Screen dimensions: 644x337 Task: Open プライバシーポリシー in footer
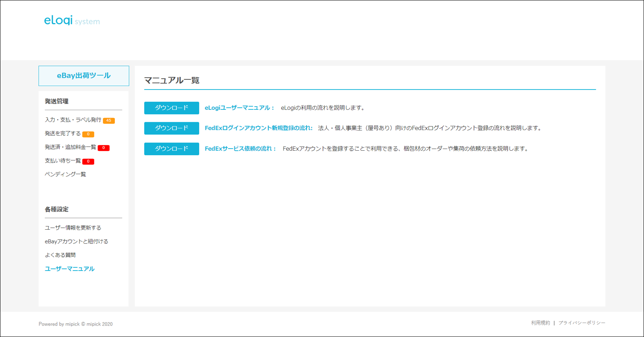[x=582, y=323]
